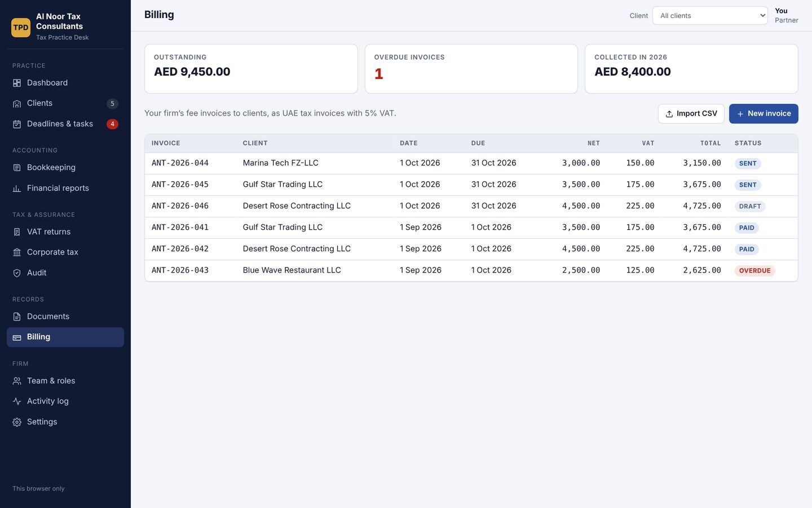Open invoice ANT-2026-041
The width and height of the screenshot is (812, 508).
(x=180, y=227)
